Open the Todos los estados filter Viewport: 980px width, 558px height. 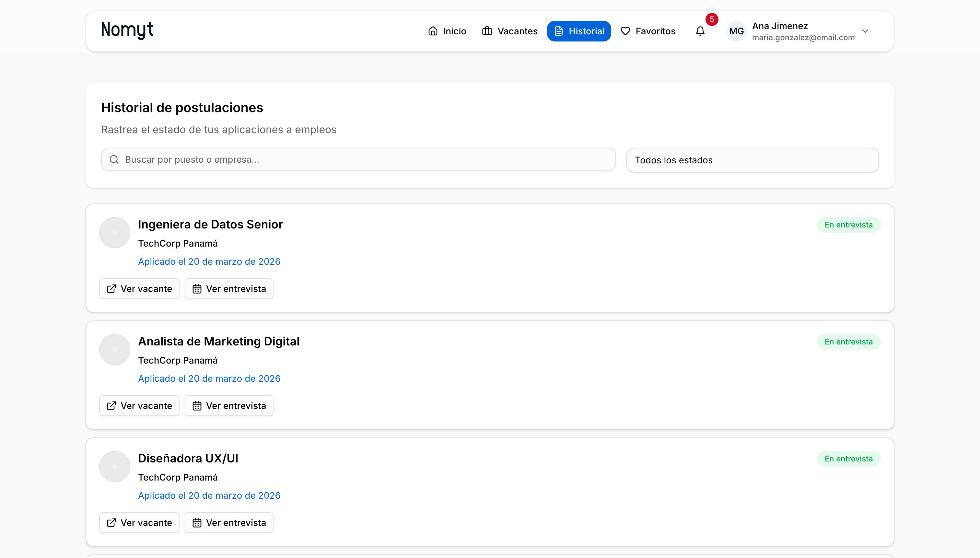point(752,160)
